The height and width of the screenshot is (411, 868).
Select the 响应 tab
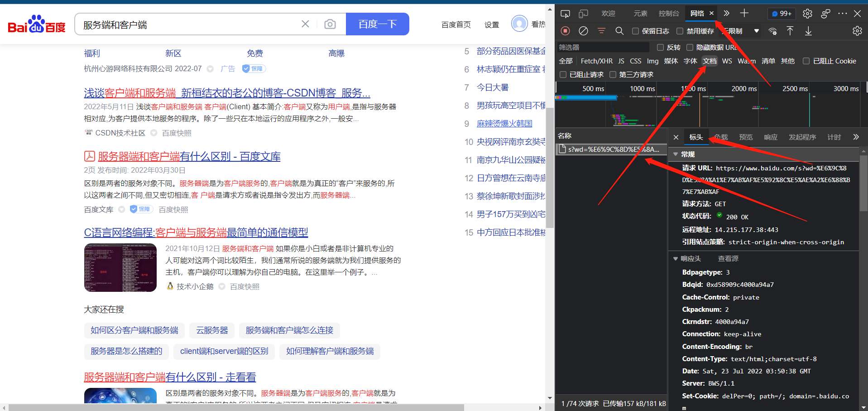click(771, 137)
